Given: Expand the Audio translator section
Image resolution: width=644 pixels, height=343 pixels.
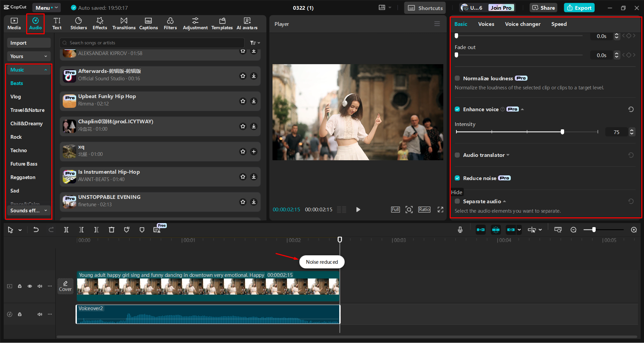Looking at the screenshot, I should coord(508,155).
